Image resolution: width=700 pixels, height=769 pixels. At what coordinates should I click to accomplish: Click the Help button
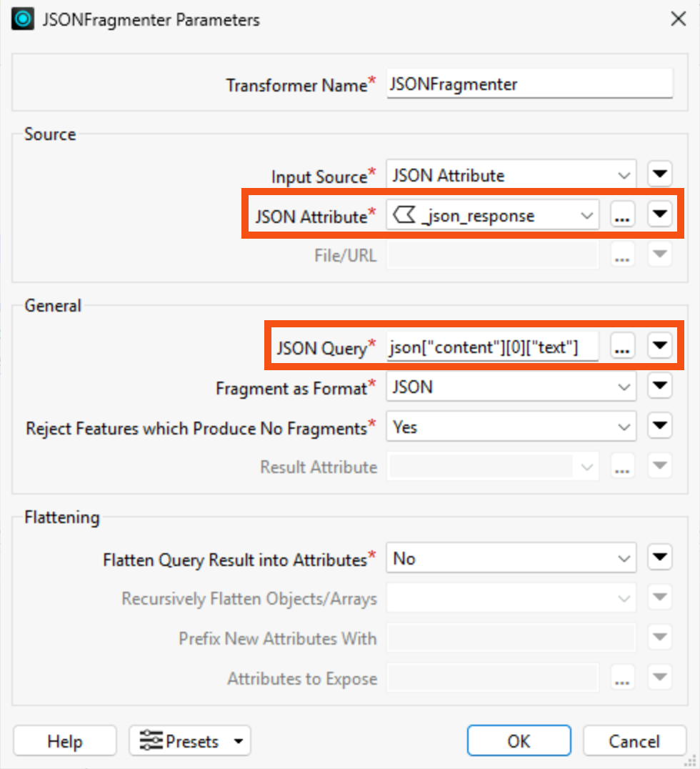(65, 740)
